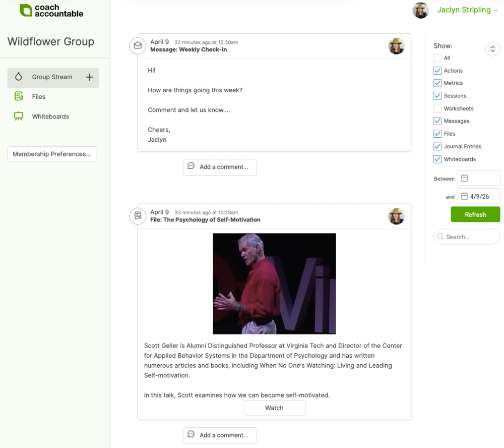The image size is (504, 448).
Task: Click the magnifier icon in Search box
Action: (x=440, y=237)
